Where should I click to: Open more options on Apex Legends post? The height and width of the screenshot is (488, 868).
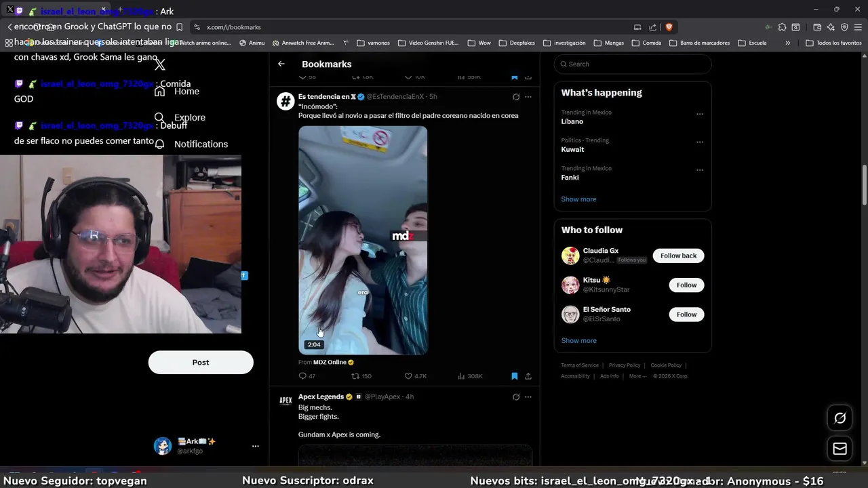[528, 396]
